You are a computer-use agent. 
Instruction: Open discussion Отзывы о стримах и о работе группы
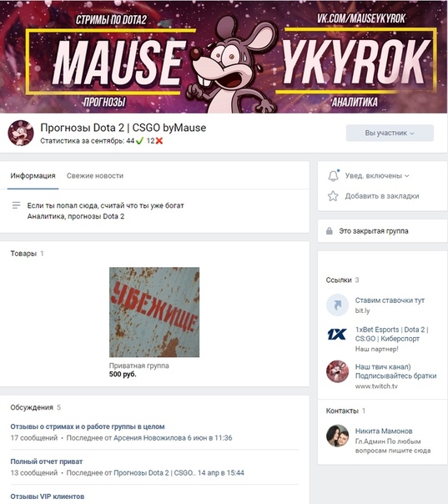pyautogui.click(x=88, y=426)
